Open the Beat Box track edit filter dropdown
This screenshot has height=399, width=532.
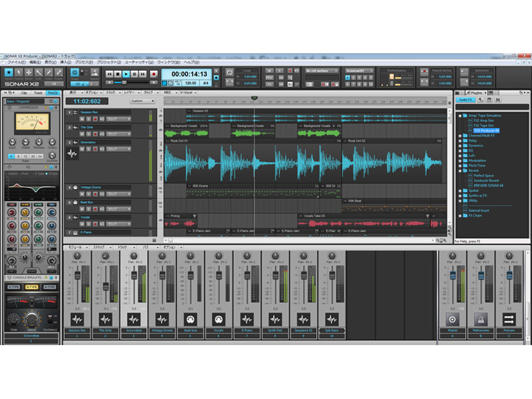pyautogui.click(x=118, y=209)
